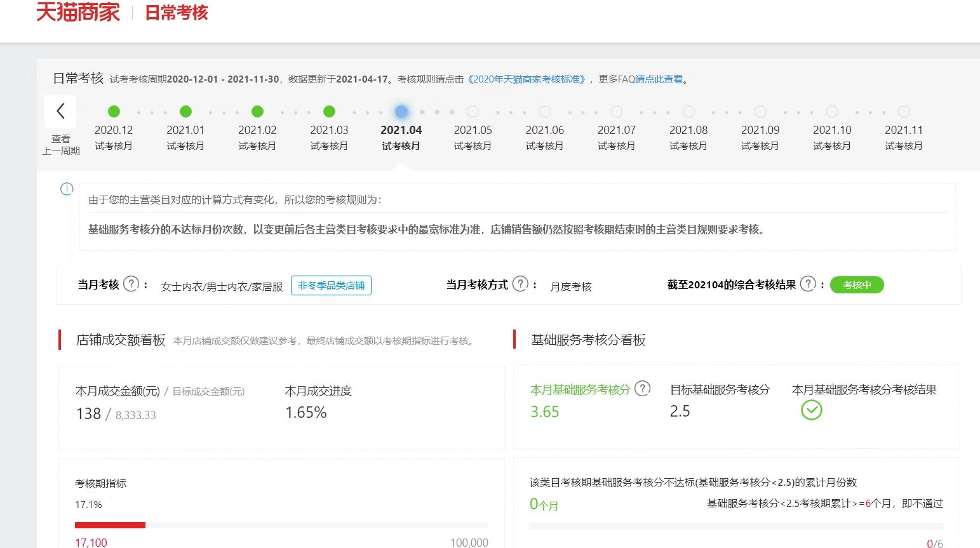Click the 0/6 months progress bar

click(x=736, y=526)
